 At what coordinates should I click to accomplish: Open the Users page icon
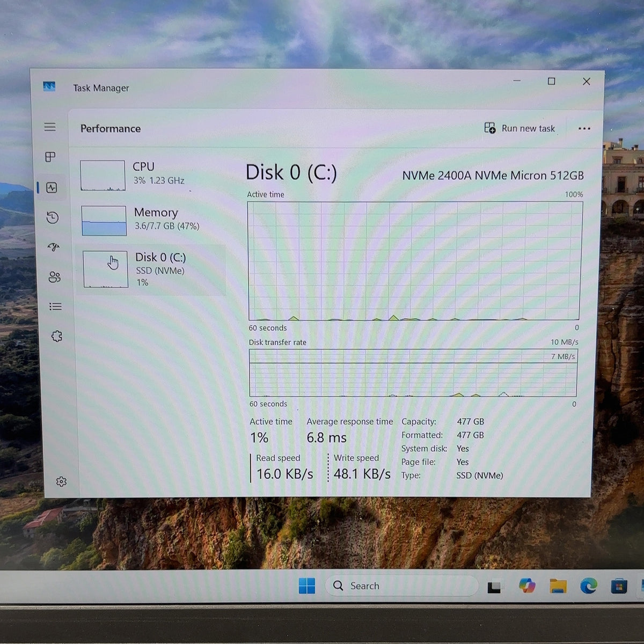(x=54, y=277)
